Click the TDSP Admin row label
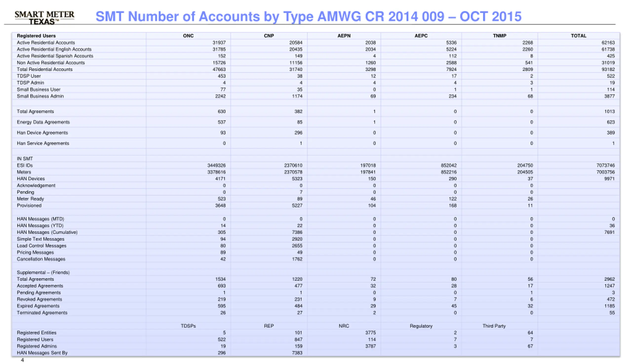632x364 pixels. (x=30, y=83)
